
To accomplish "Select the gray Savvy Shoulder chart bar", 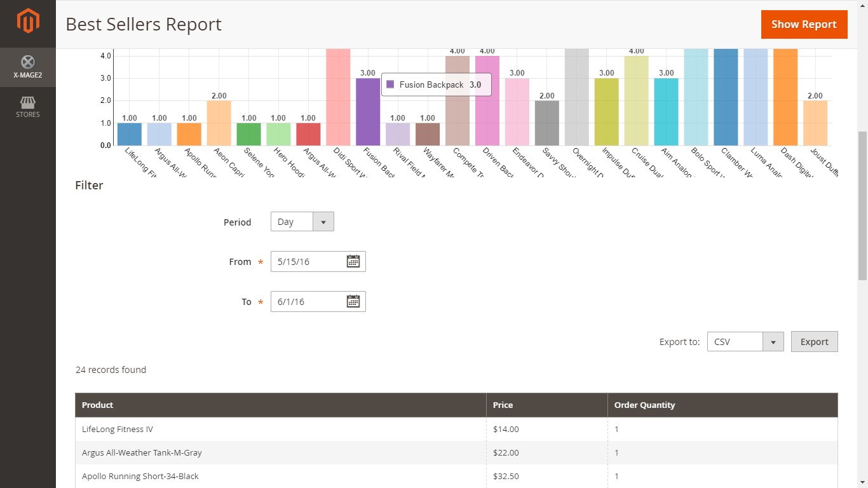I will (x=547, y=123).
